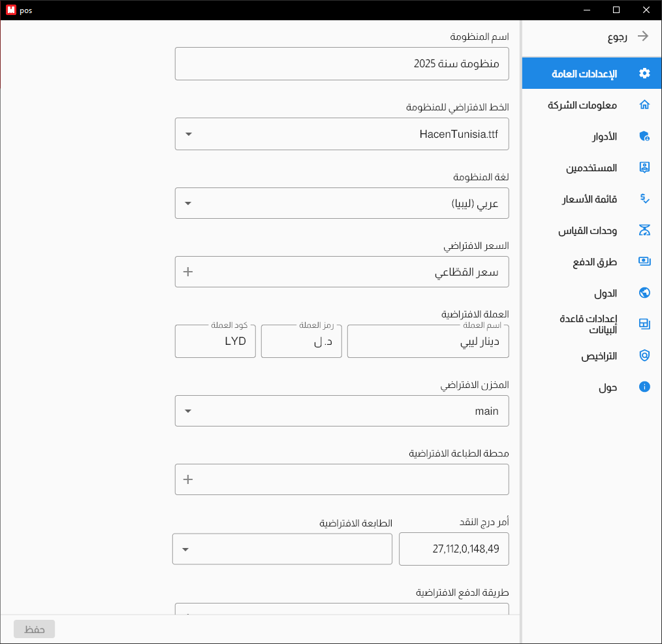
Task: Click the معلومات الشركة home icon
Action: (644, 105)
